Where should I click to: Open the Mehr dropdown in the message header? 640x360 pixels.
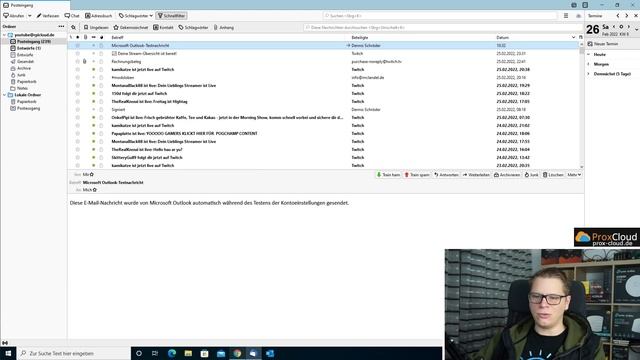[x=574, y=175]
